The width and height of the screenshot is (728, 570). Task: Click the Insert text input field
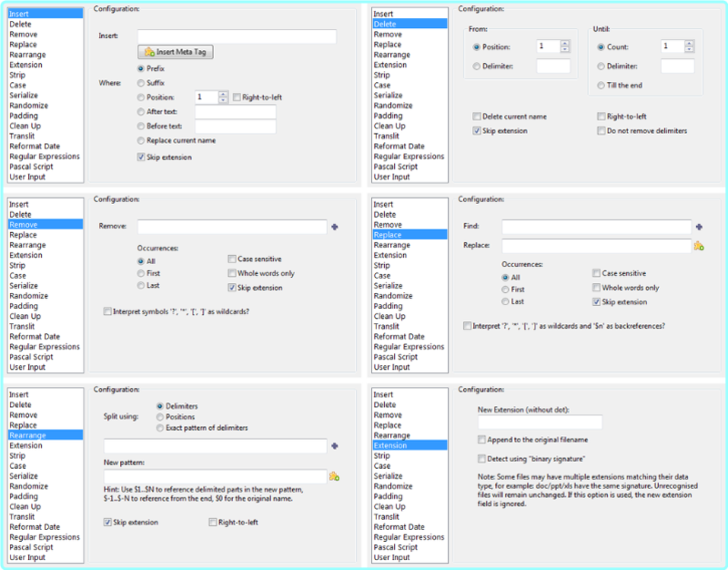[237, 36]
